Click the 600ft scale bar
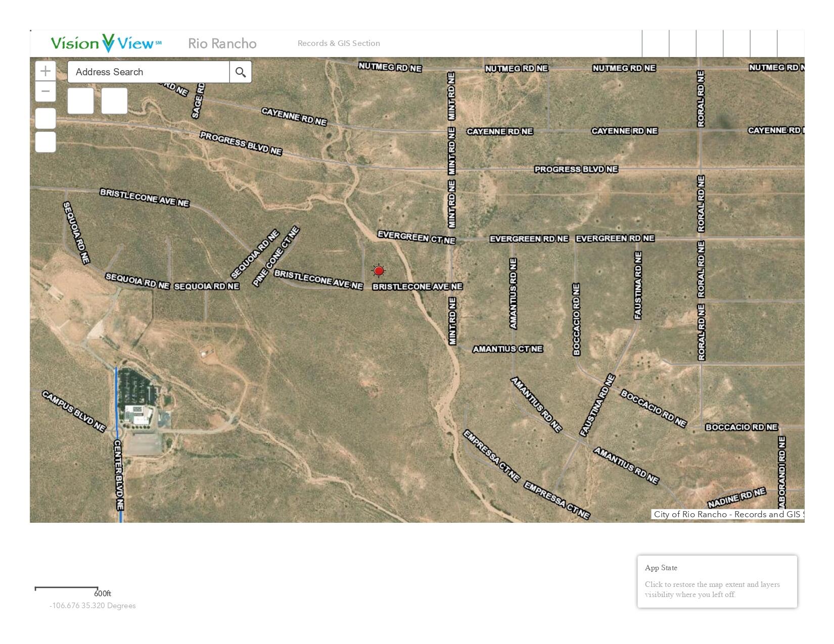The height and width of the screenshot is (644, 834). 66,589
